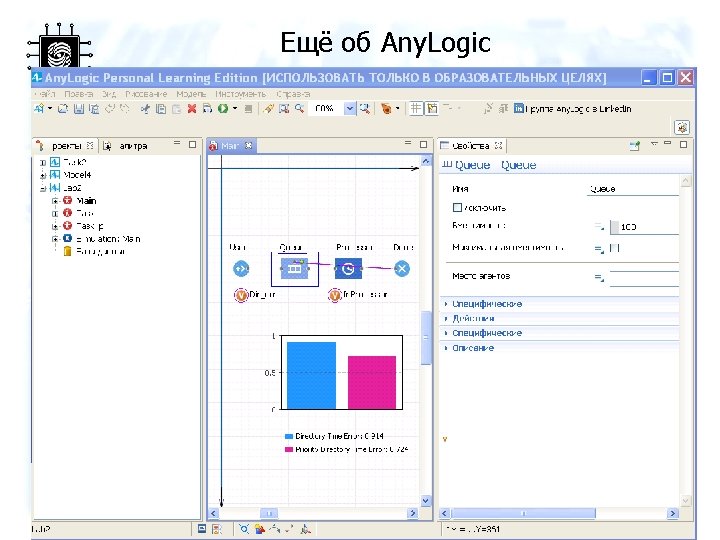The image size is (720, 540).
Task: Open the AnyLogic LinkedIn group link
Action: tap(573, 109)
